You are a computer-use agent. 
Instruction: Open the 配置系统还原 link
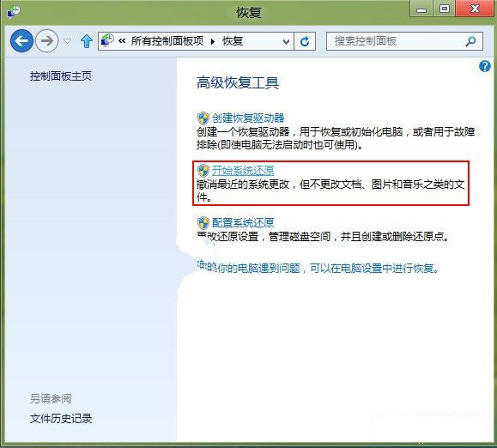(x=243, y=223)
